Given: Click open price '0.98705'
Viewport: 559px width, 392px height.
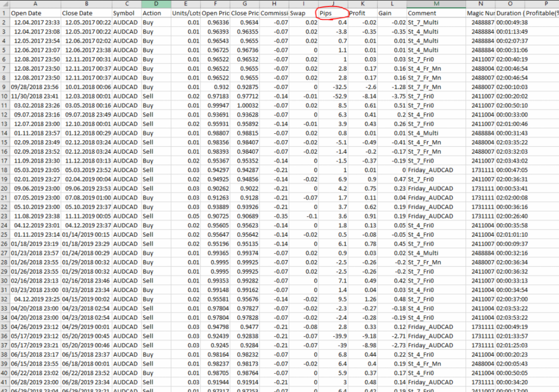Looking at the screenshot, I should [218, 373].
